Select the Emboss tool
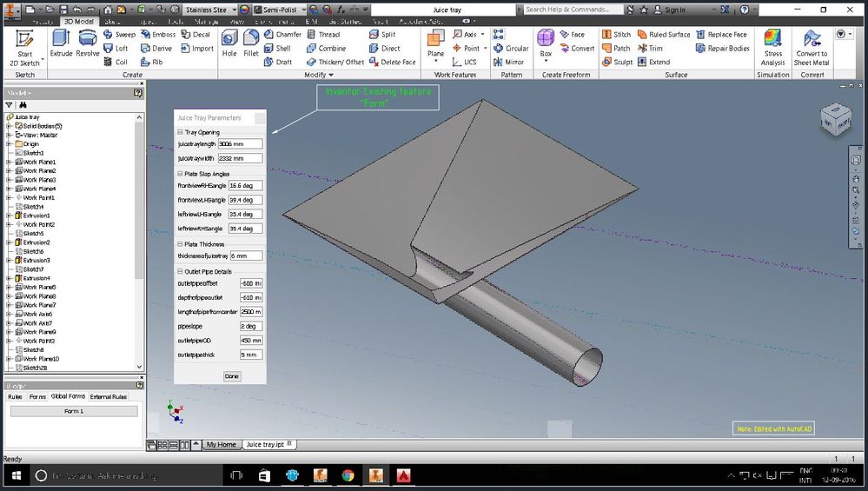Screen dimensions: 868x491 coord(158,34)
